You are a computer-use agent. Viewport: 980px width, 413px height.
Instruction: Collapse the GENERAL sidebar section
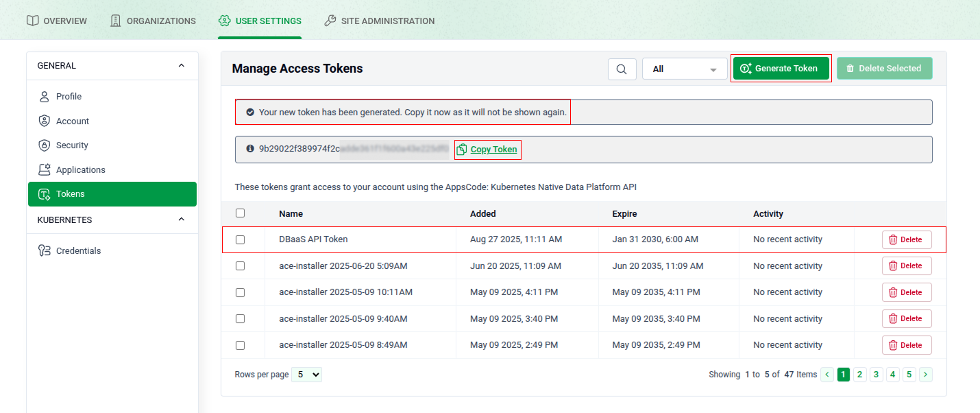[x=181, y=66]
